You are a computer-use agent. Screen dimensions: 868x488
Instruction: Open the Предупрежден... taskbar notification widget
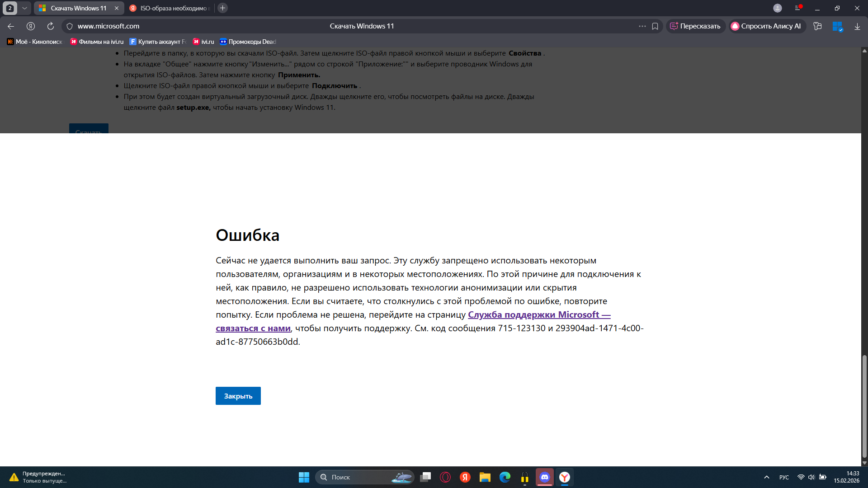[x=38, y=477]
